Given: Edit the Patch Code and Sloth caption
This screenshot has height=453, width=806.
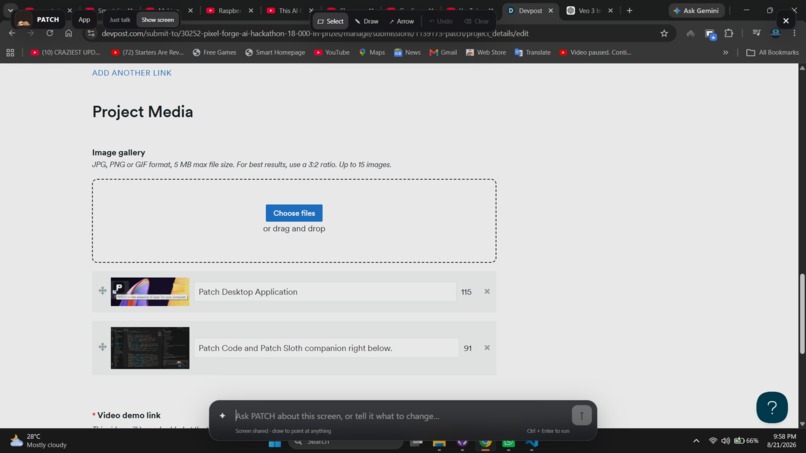Looking at the screenshot, I should click(326, 348).
